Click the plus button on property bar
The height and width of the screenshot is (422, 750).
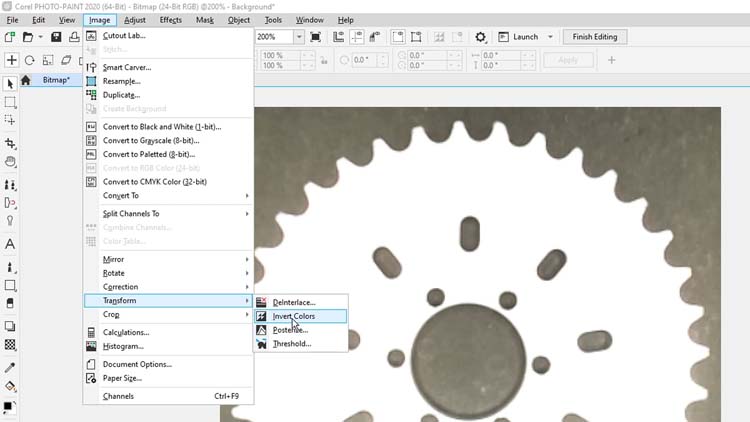(611, 60)
